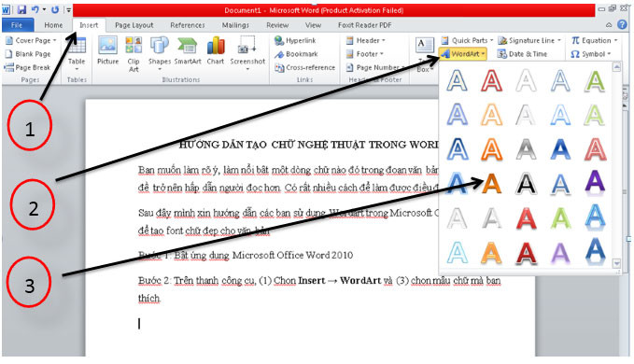
Task: Add a Bookmark
Action: (x=296, y=54)
